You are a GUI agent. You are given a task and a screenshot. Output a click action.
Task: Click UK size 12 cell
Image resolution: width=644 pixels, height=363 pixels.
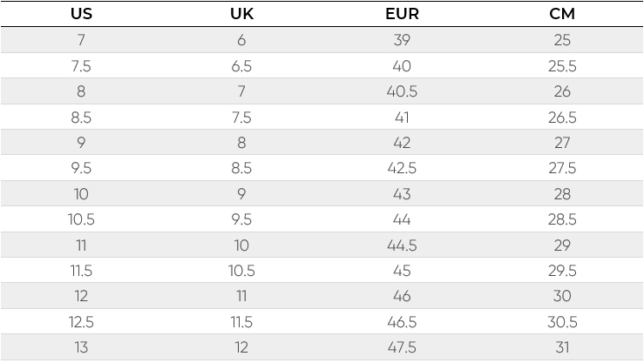pyautogui.click(x=241, y=347)
